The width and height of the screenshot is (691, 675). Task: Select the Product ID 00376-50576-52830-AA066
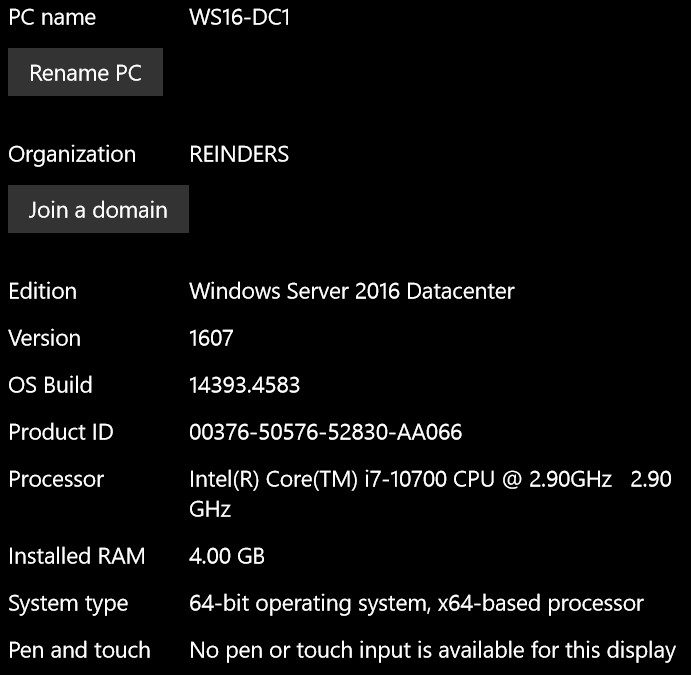(x=326, y=432)
